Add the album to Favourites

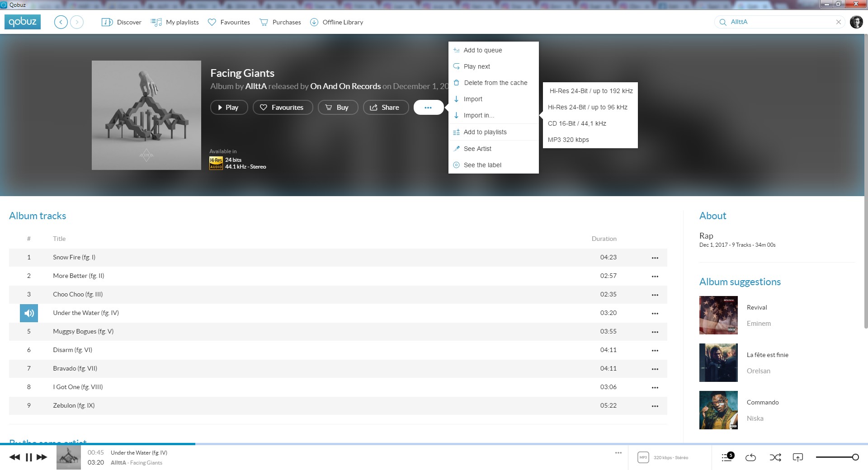point(283,108)
